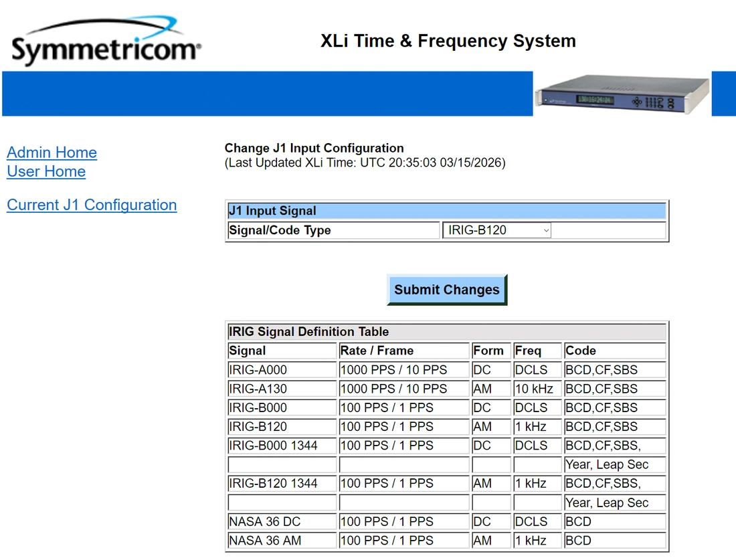Click the XLi Time & Frequency System title

[448, 41]
